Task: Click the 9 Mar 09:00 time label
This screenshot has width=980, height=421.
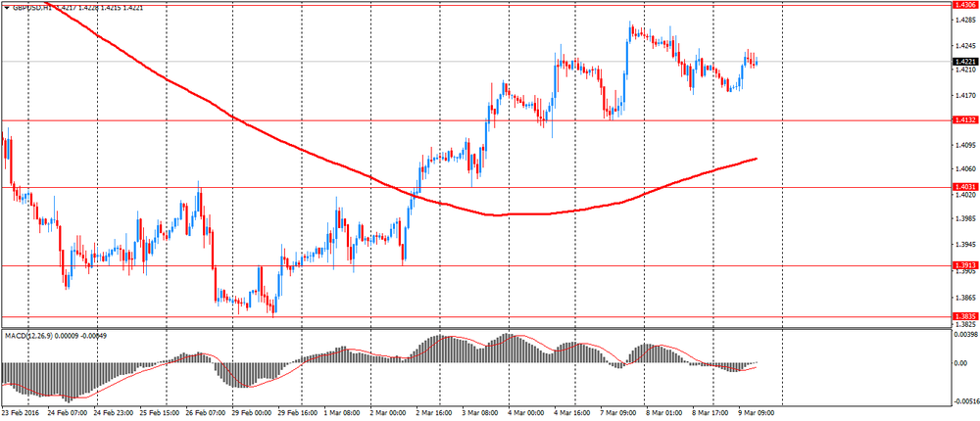Action: pos(757,413)
